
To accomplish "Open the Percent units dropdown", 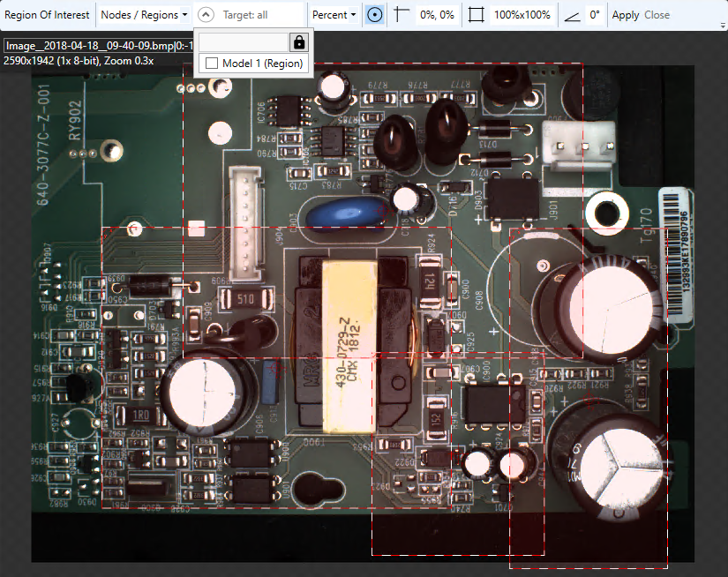I will point(334,15).
